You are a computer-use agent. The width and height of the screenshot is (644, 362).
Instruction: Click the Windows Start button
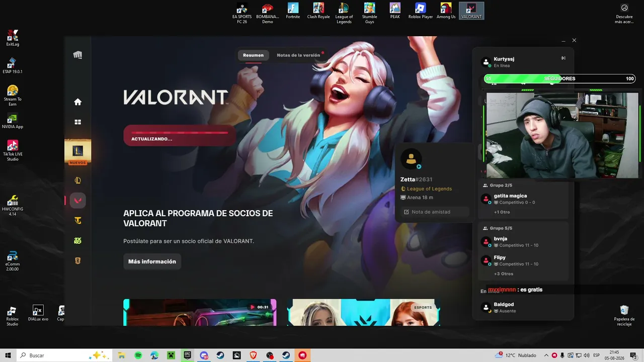[8, 355]
